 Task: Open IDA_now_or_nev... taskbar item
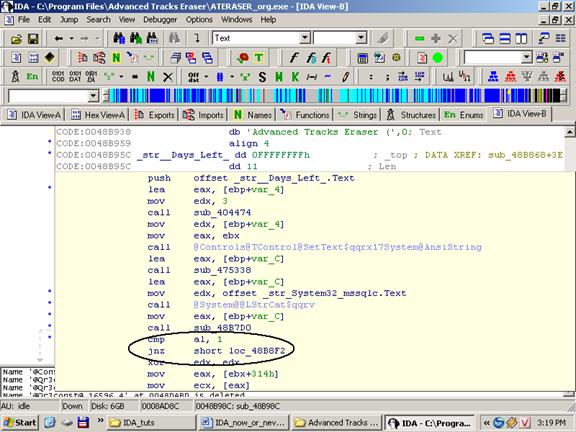point(244,423)
